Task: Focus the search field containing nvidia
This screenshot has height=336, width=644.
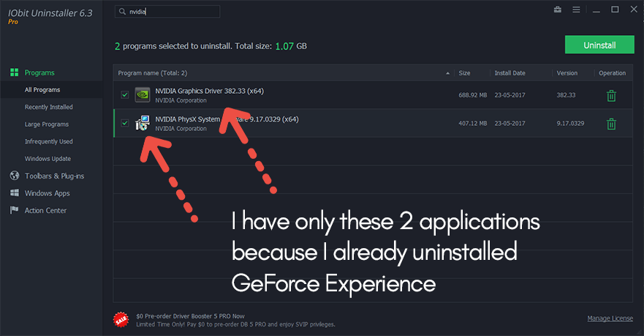Action: pos(167,12)
